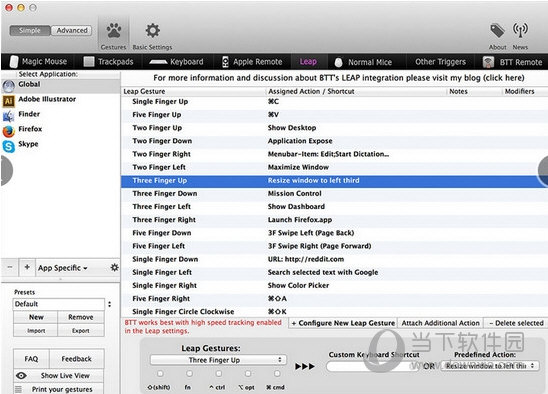The height and width of the screenshot is (394, 548).
Task: Select the Single Finger Left gesture row
Action: point(334,272)
